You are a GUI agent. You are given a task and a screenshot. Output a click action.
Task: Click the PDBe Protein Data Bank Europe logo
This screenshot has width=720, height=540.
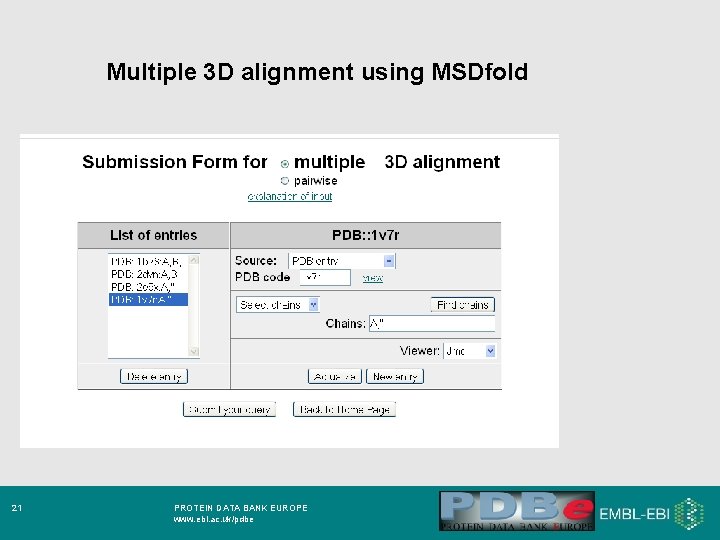click(x=517, y=511)
